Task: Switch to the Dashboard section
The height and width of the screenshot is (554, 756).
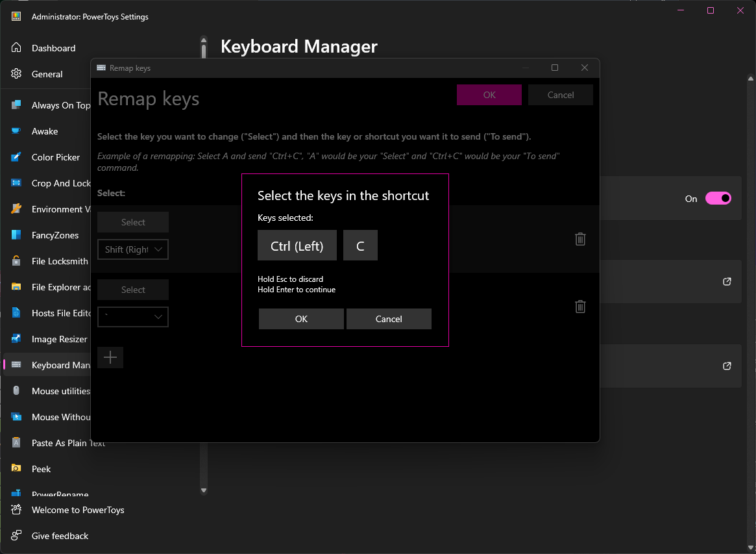Action: point(53,48)
